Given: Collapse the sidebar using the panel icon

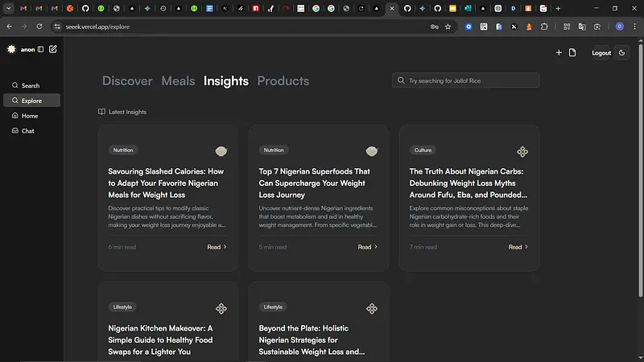Looking at the screenshot, I should click(x=41, y=50).
